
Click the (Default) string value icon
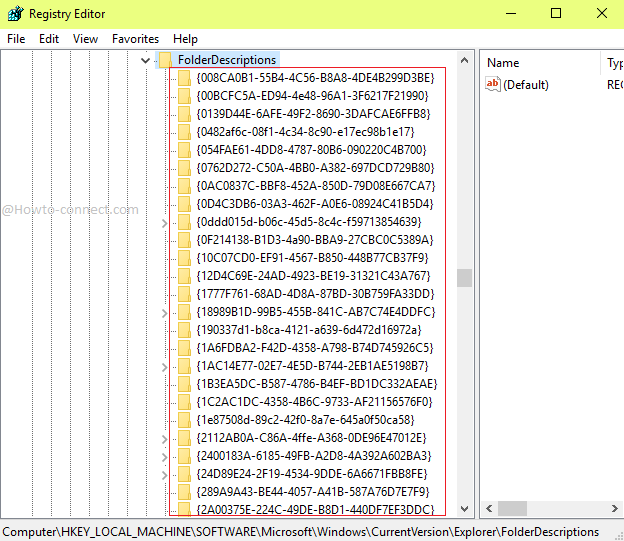pyautogui.click(x=493, y=84)
